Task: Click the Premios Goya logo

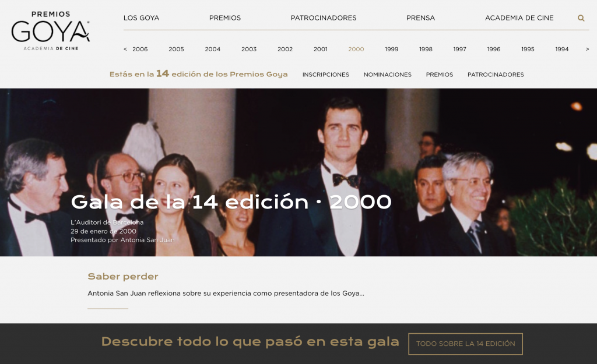Action: (x=51, y=30)
